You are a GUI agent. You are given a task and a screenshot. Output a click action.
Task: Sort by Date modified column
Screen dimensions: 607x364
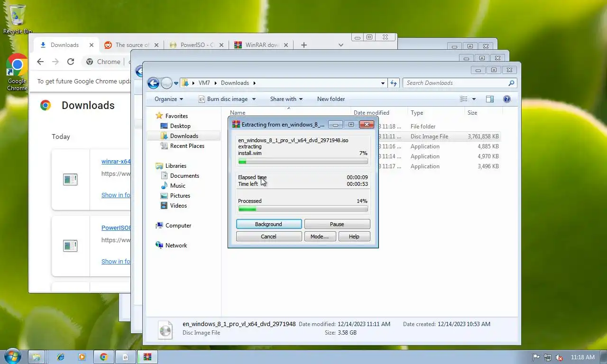tap(379, 113)
